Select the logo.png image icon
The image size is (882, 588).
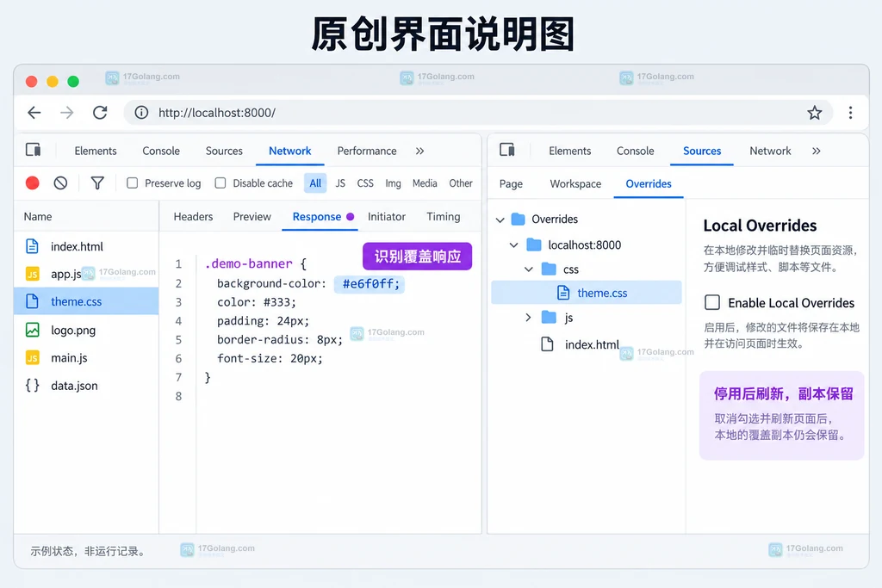(x=33, y=330)
